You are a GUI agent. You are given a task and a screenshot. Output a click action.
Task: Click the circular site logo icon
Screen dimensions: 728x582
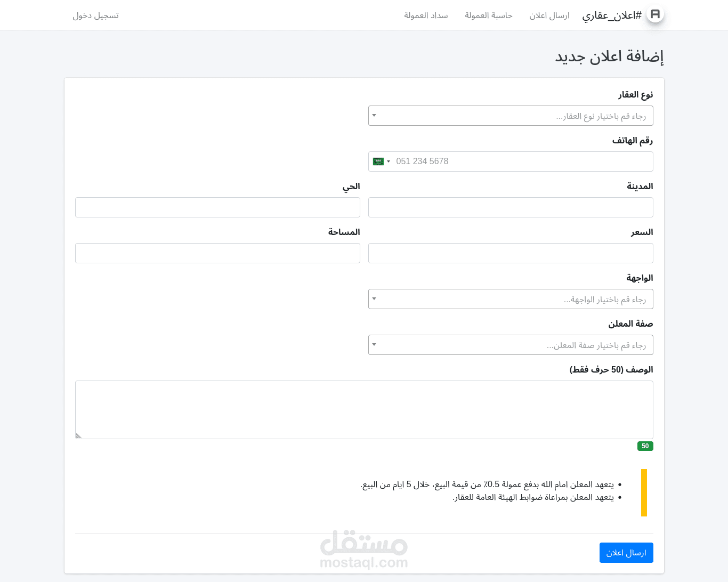654,14
